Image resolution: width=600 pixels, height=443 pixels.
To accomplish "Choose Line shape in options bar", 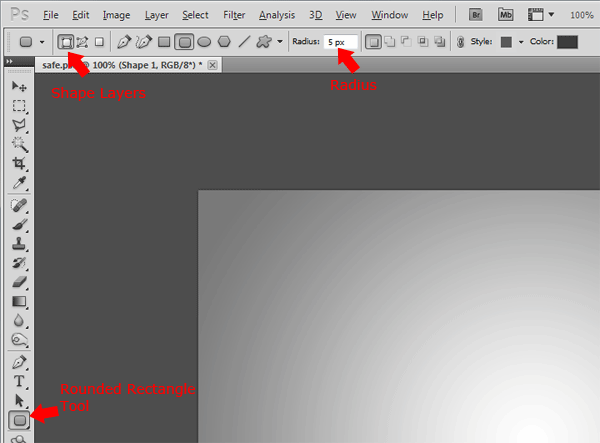I will pyautogui.click(x=244, y=41).
